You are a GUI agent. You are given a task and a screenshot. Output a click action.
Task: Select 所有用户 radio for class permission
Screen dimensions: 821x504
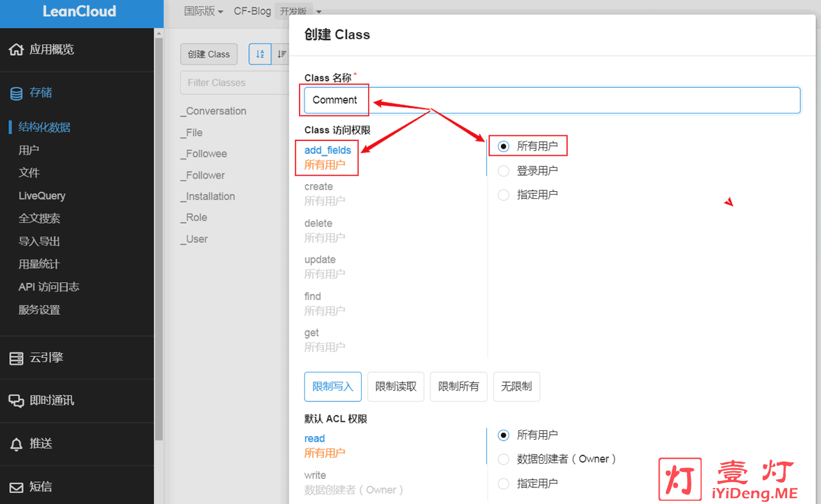pyautogui.click(x=504, y=146)
